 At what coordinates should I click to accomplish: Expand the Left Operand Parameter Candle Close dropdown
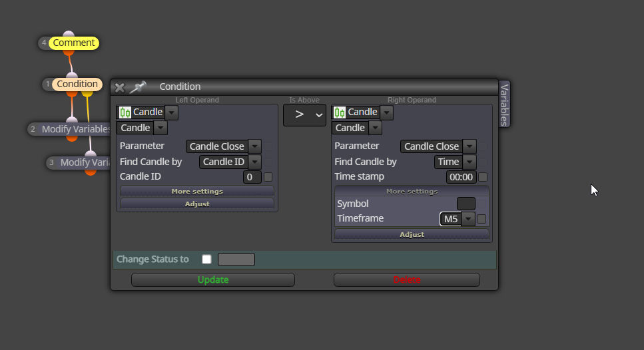(x=255, y=146)
